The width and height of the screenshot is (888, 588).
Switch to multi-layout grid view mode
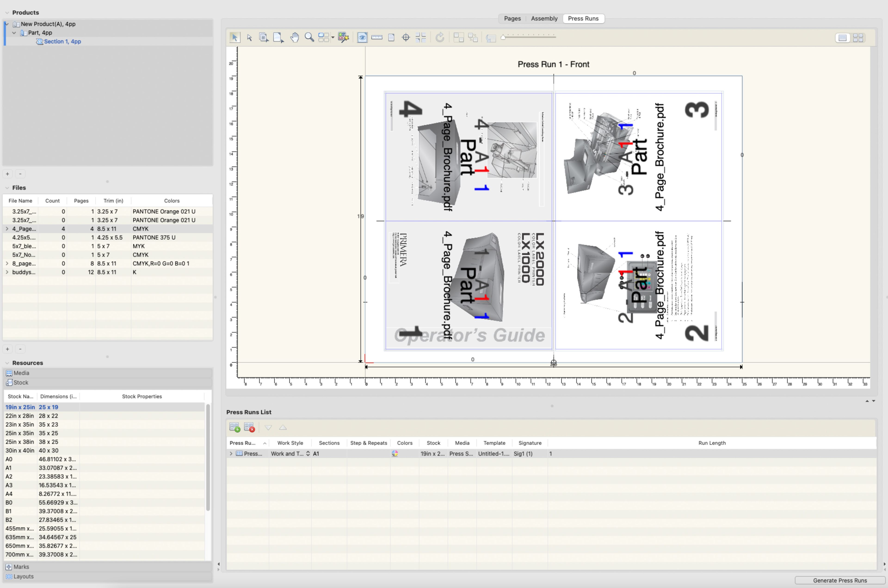(858, 38)
